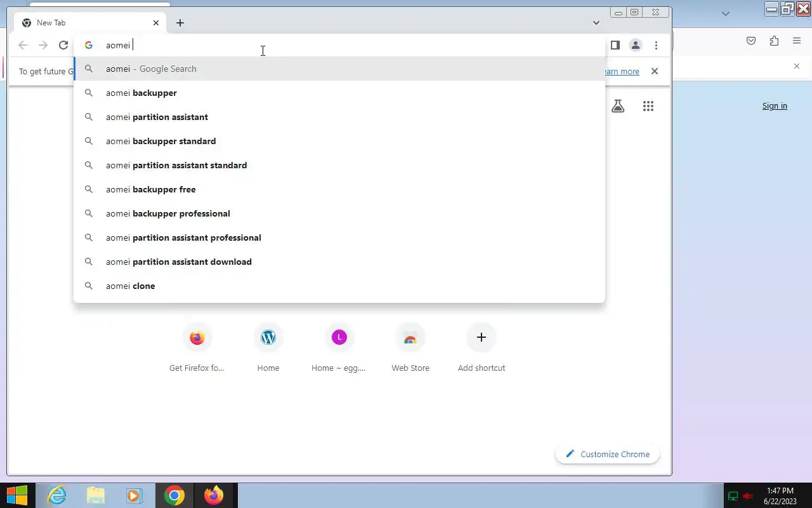Close the New Tab tab

click(156, 23)
